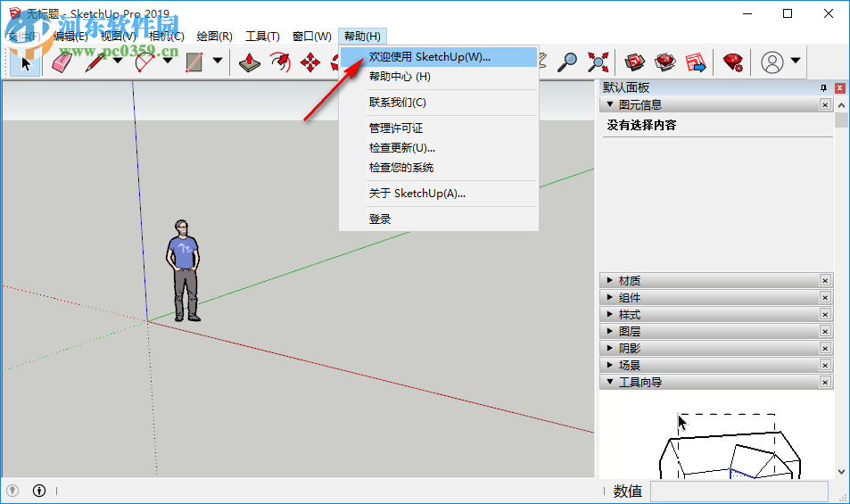Pin the default panel tray
The height and width of the screenshot is (504, 850).
pyautogui.click(x=823, y=87)
